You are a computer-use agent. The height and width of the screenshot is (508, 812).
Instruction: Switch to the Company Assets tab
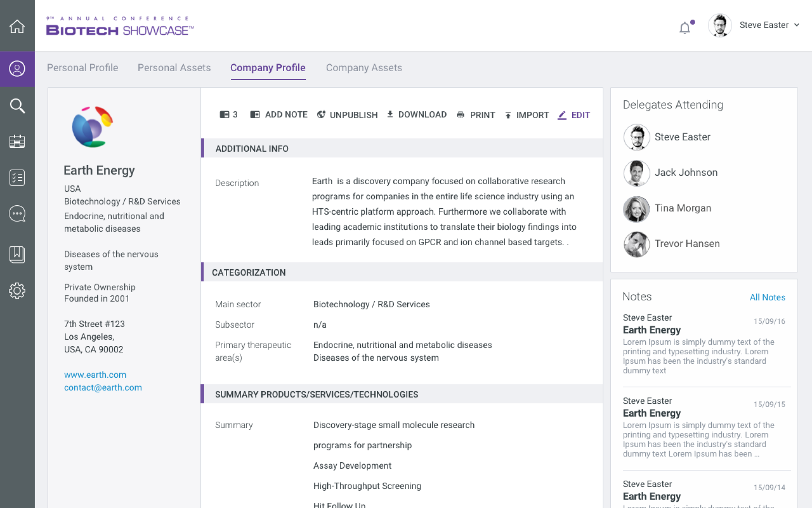click(364, 68)
